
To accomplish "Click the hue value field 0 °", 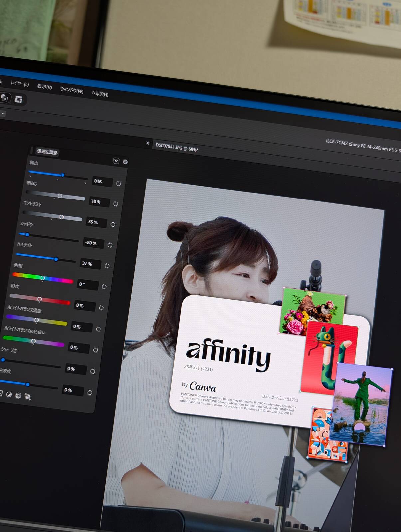I will click(x=88, y=285).
